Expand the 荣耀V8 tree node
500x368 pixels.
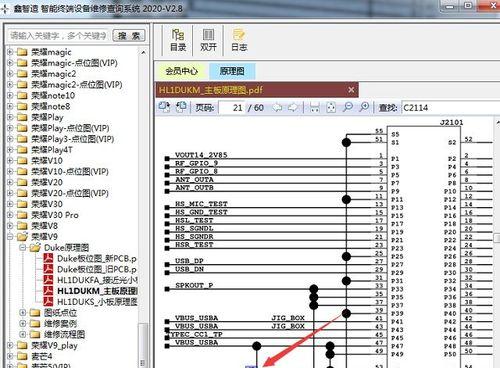click(x=10, y=226)
